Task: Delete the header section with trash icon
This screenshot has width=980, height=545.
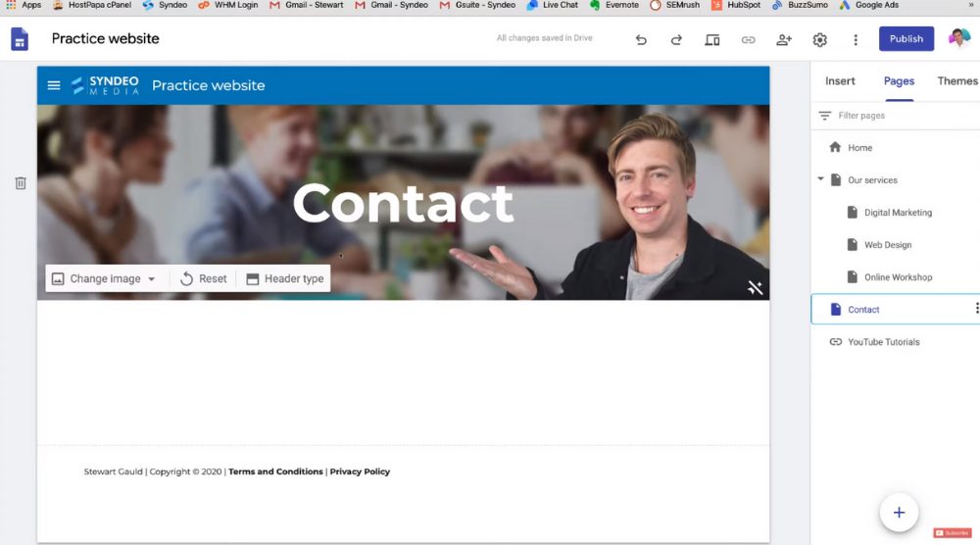Action: tap(21, 183)
